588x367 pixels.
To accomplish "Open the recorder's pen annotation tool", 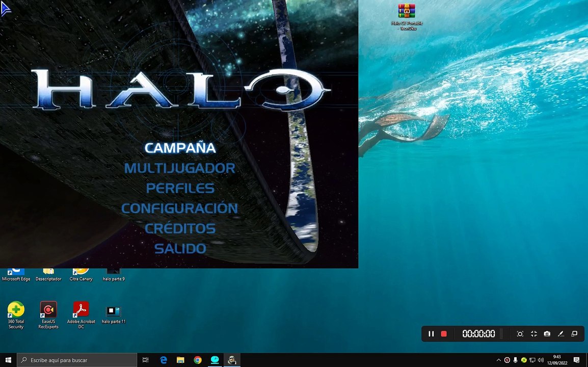I will [x=560, y=333].
